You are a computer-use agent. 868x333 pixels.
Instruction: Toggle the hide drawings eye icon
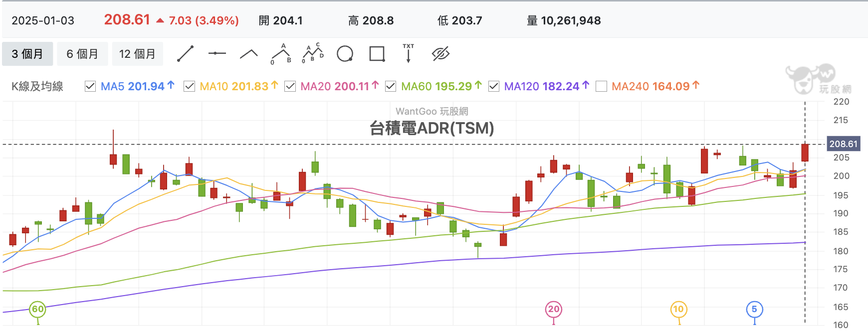(x=440, y=54)
